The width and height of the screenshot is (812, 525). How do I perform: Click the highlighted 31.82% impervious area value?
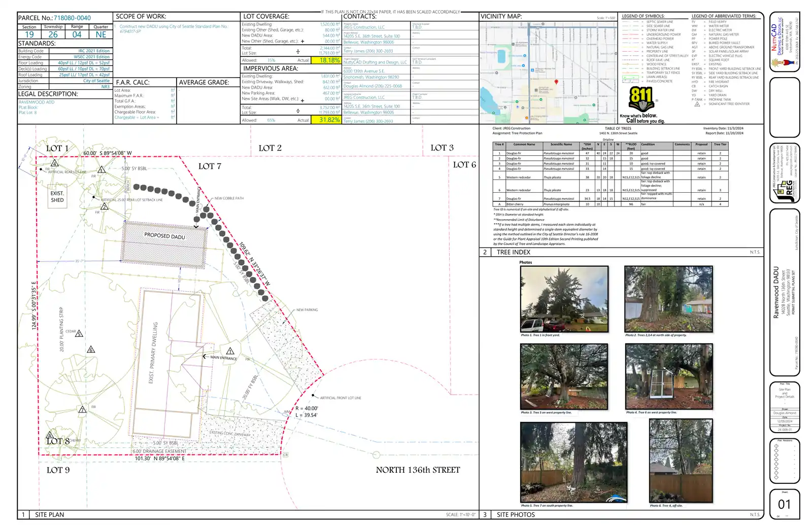(326, 120)
